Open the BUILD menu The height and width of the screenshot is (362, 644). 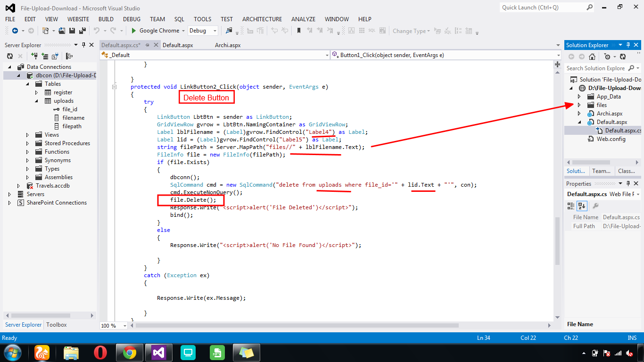[106, 19]
